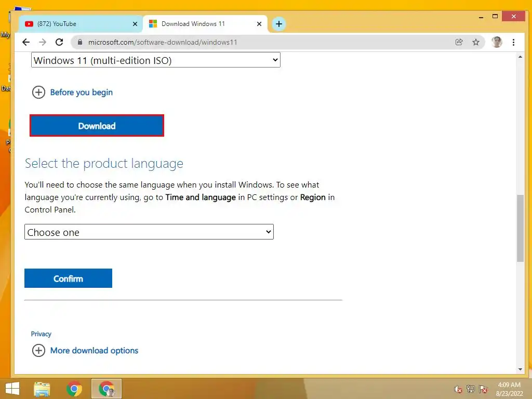The height and width of the screenshot is (399, 532).
Task: Click the Confirm button
Action: pos(68,278)
